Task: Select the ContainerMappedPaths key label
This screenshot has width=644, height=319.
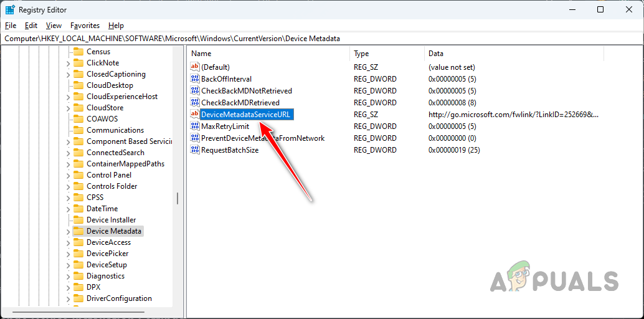Action: [125, 164]
